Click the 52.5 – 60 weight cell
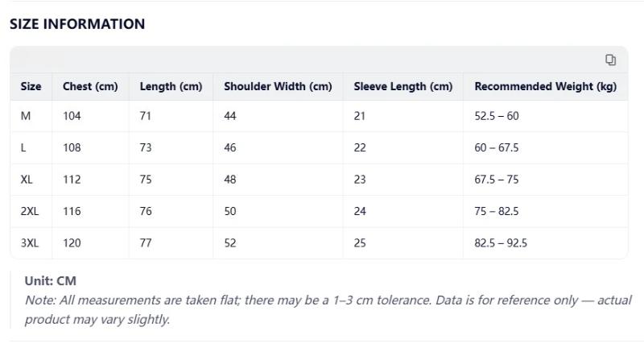Image resolution: width=644 pixels, height=352 pixels. pyautogui.click(x=497, y=116)
